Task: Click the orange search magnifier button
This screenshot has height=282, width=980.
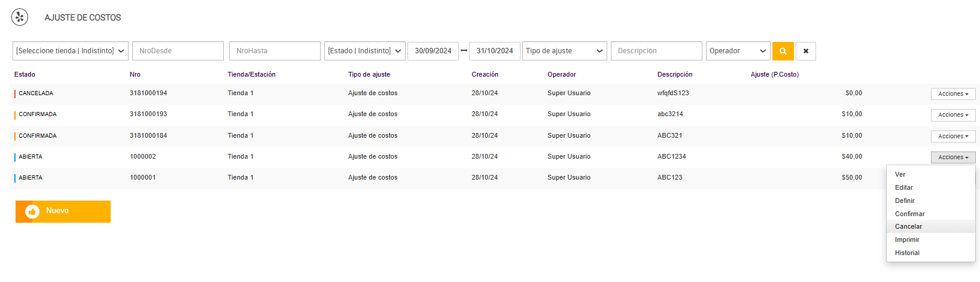Action: (783, 51)
